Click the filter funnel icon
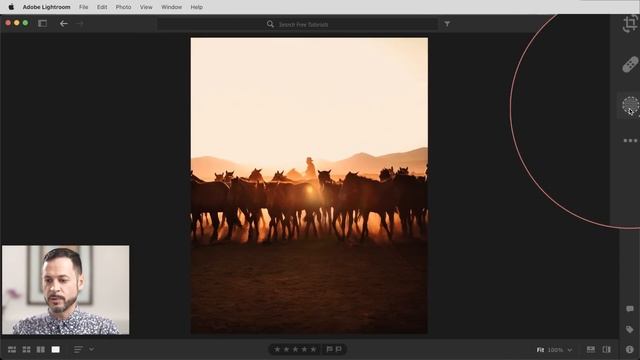 [447, 24]
